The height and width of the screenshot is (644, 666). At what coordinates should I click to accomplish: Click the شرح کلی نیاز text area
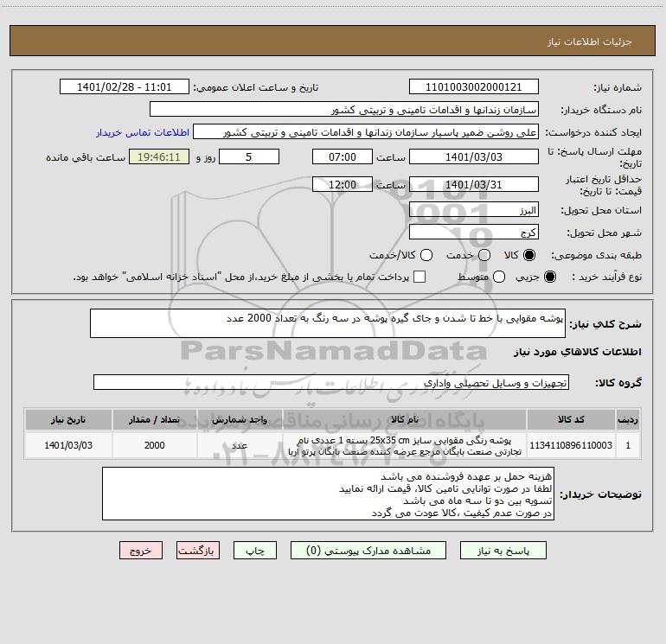(x=328, y=323)
